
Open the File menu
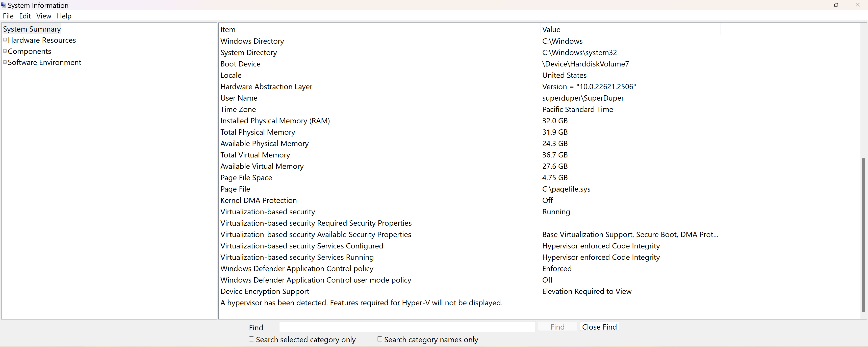point(8,16)
